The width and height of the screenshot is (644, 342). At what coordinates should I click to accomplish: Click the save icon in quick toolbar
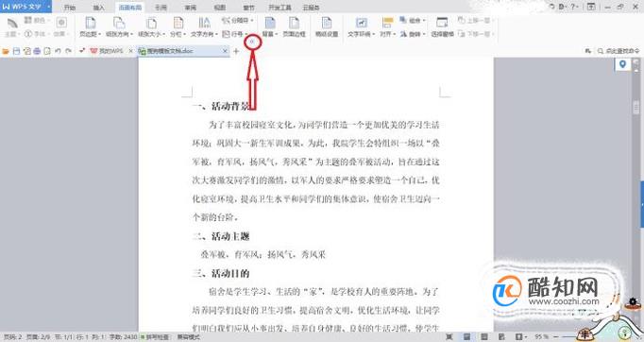point(16,51)
